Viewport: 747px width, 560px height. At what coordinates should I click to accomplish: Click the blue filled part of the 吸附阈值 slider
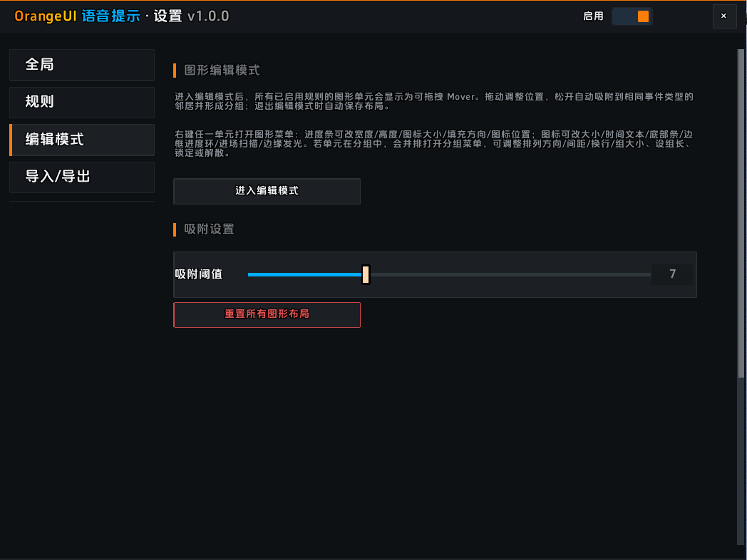click(304, 275)
